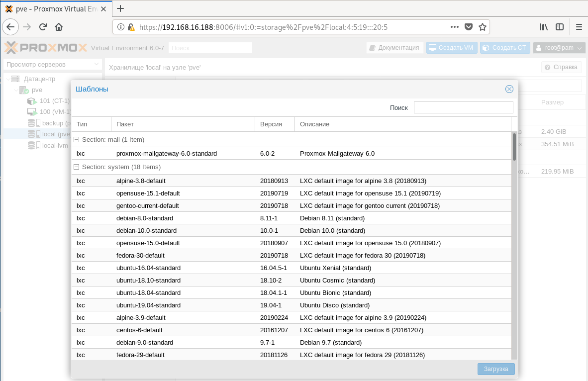Sort templates by the Пакет column
The height and width of the screenshot is (381, 588).
point(183,124)
